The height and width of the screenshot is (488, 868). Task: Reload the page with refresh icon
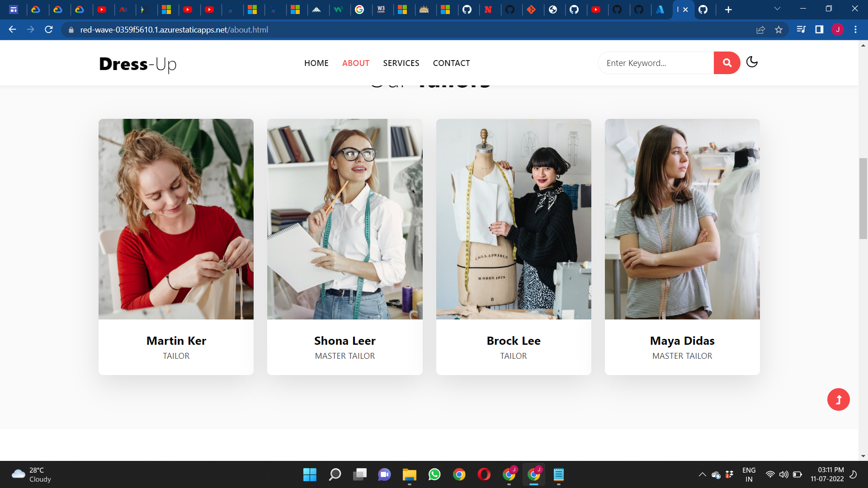[x=49, y=30]
